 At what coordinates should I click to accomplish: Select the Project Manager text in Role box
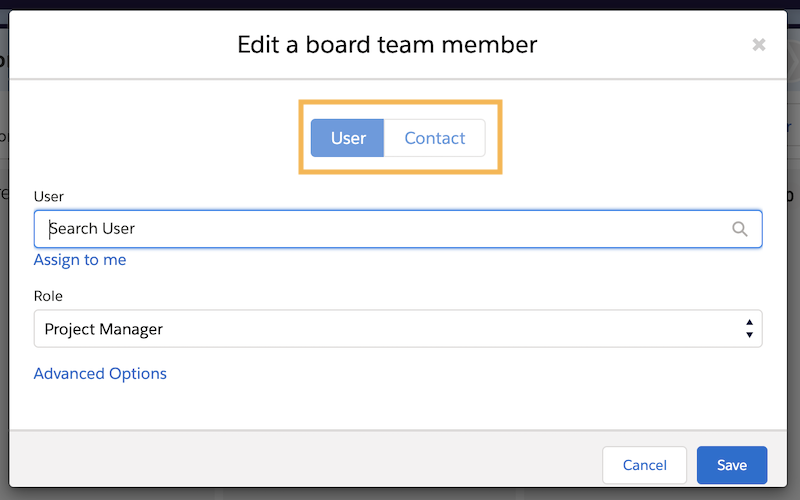104,329
